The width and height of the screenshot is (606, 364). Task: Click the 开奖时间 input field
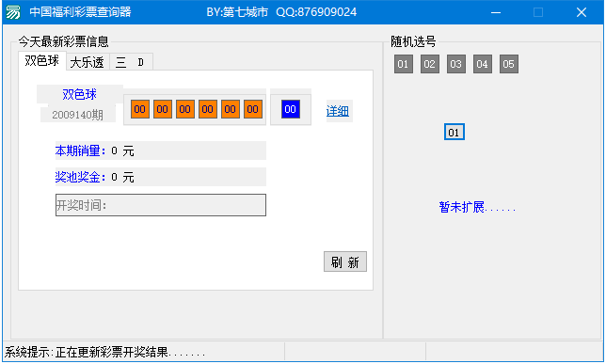161,205
